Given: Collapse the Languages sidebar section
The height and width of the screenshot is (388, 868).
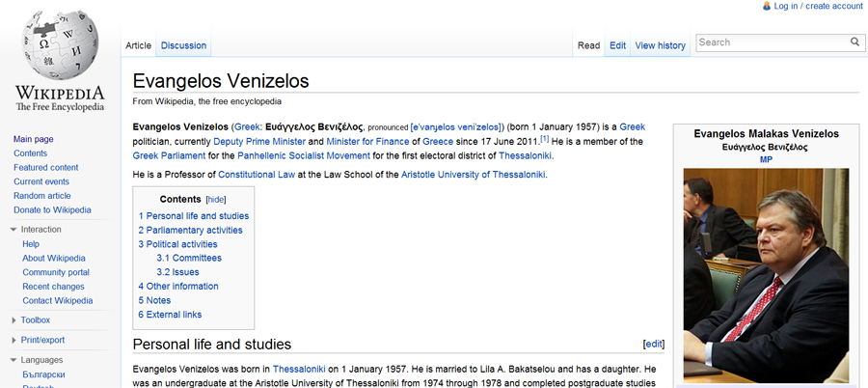Looking at the screenshot, I should pyautogui.click(x=14, y=360).
